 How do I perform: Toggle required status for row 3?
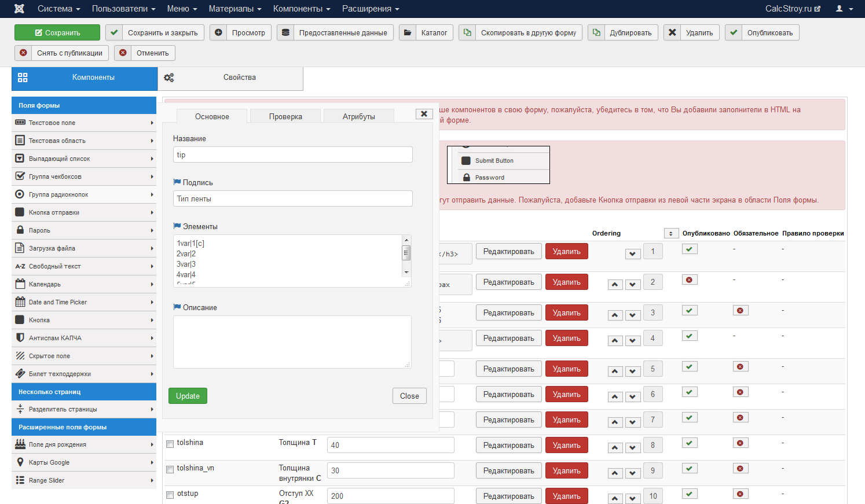(741, 311)
